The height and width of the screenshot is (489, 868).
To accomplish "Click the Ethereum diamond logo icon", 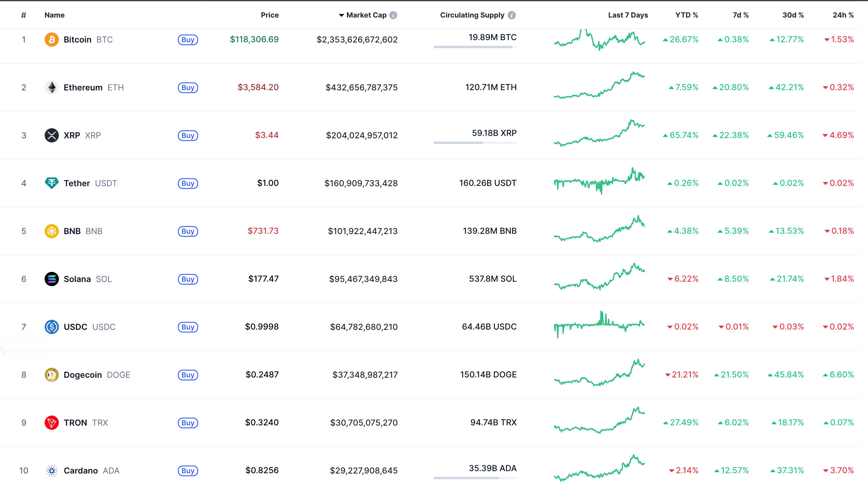I will [51, 88].
